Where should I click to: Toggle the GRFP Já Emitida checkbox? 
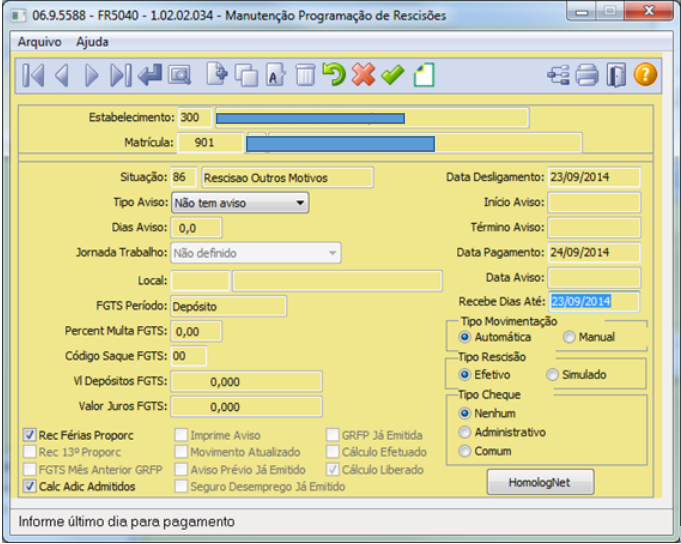(333, 435)
